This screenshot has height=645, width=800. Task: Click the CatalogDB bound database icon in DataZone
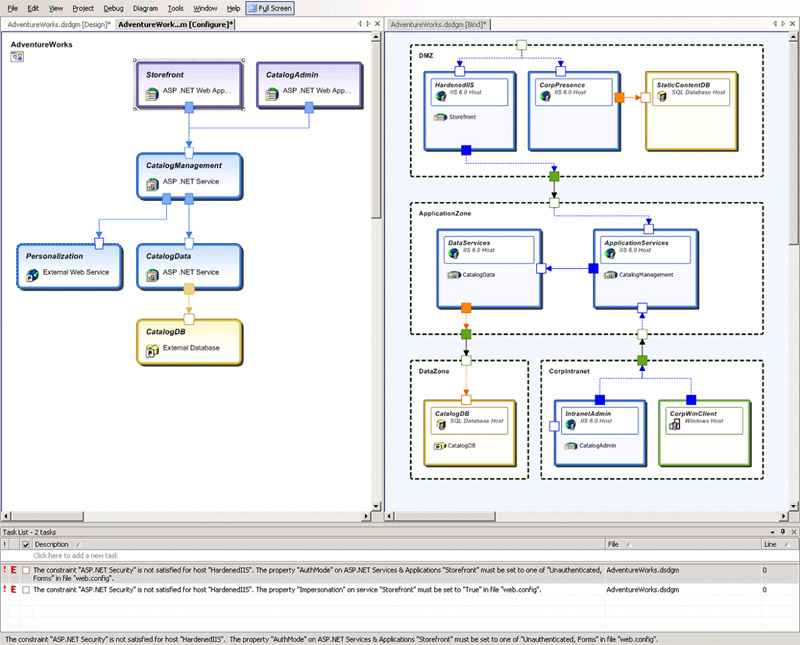[x=440, y=446]
